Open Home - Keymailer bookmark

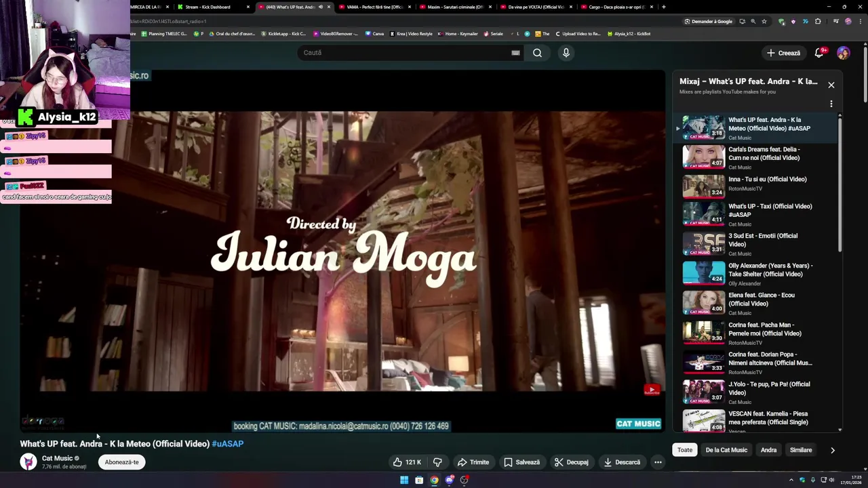(458, 34)
